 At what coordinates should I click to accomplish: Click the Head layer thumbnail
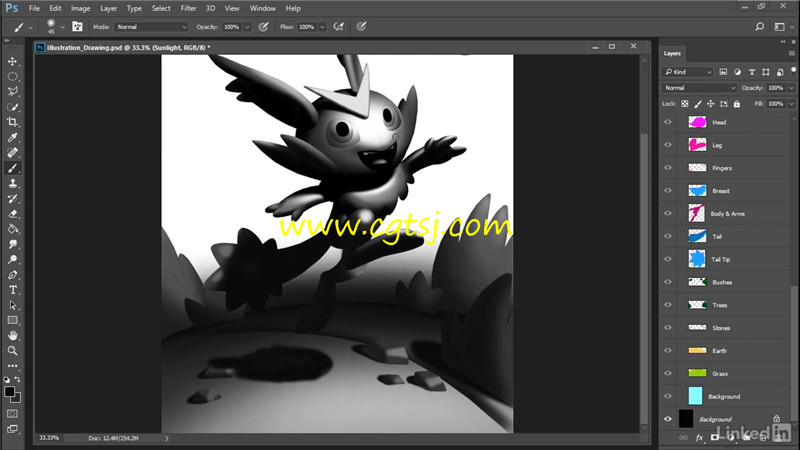coord(697,122)
